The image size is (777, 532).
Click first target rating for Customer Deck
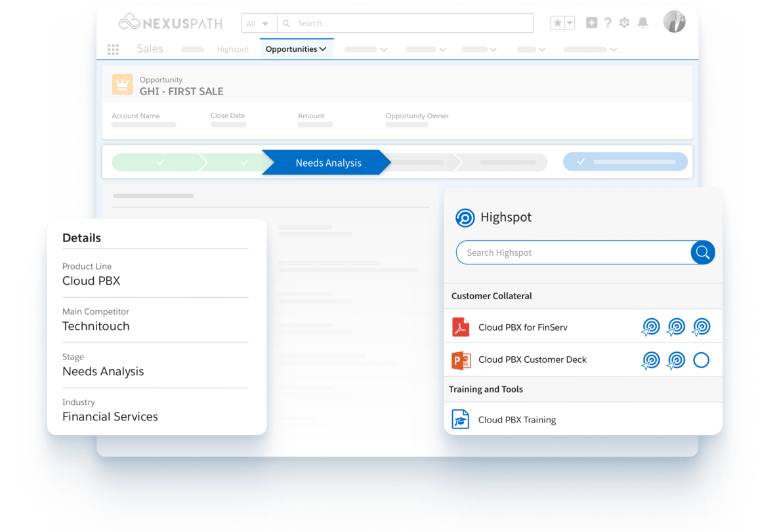coord(650,360)
